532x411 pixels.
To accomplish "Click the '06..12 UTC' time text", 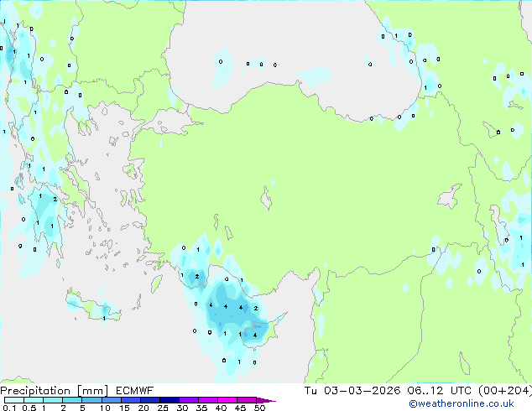I will 440,391.
